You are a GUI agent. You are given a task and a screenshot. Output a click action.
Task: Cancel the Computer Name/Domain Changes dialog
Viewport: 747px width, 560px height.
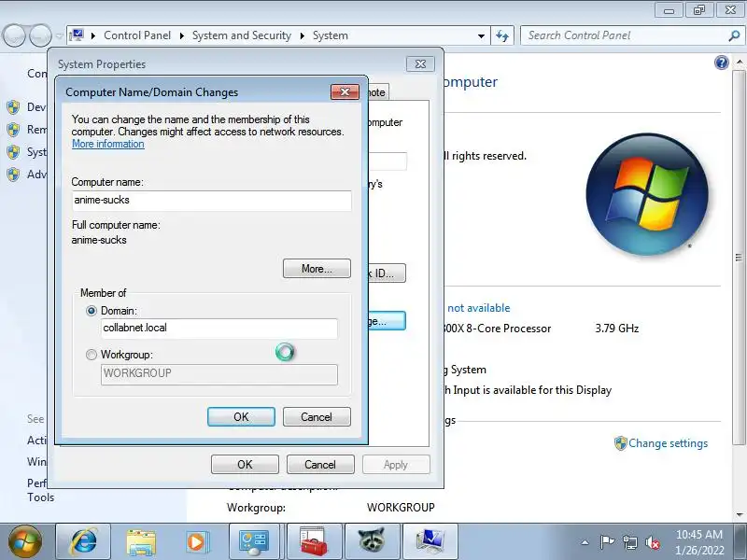(317, 416)
